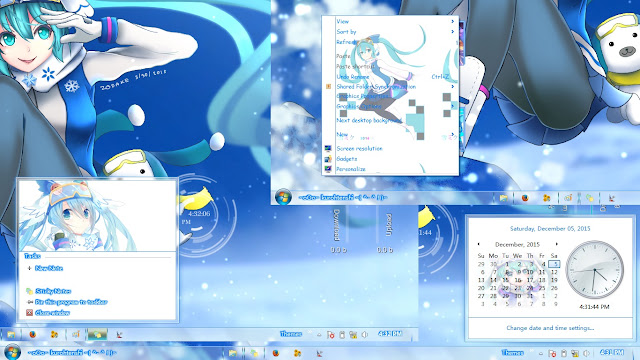The width and height of the screenshot is (640, 360).
Task: Click highlighted Sticky Notes button below jump list
Action: click(x=97, y=334)
